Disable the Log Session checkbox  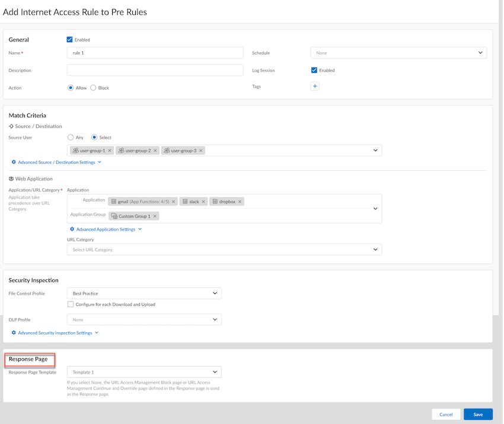pos(314,70)
